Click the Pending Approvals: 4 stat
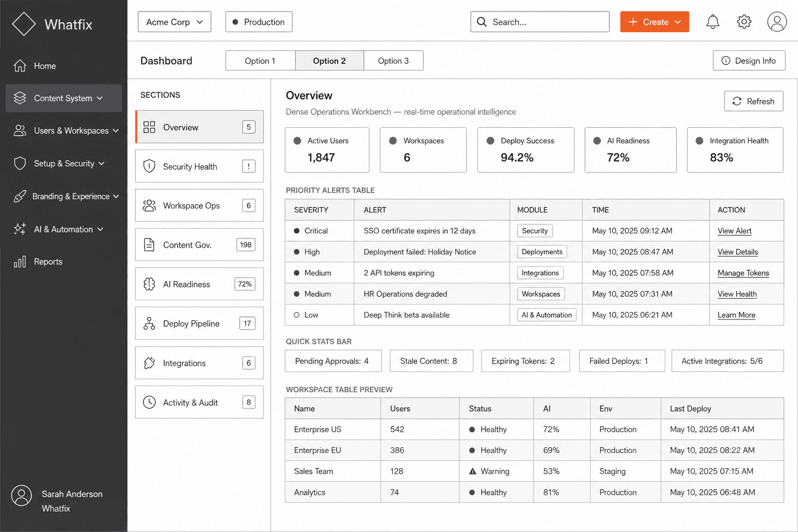The width and height of the screenshot is (798, 532). pyautogui.click(x=334, y=361)
